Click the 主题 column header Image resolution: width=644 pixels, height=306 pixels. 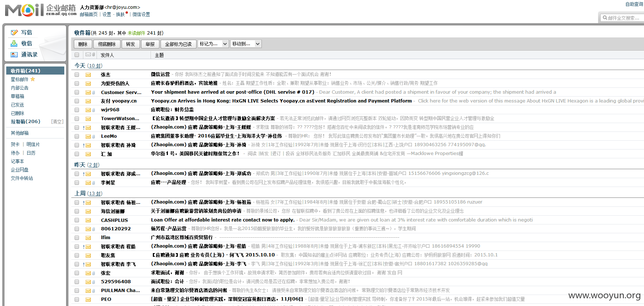(x=159, y=55)
